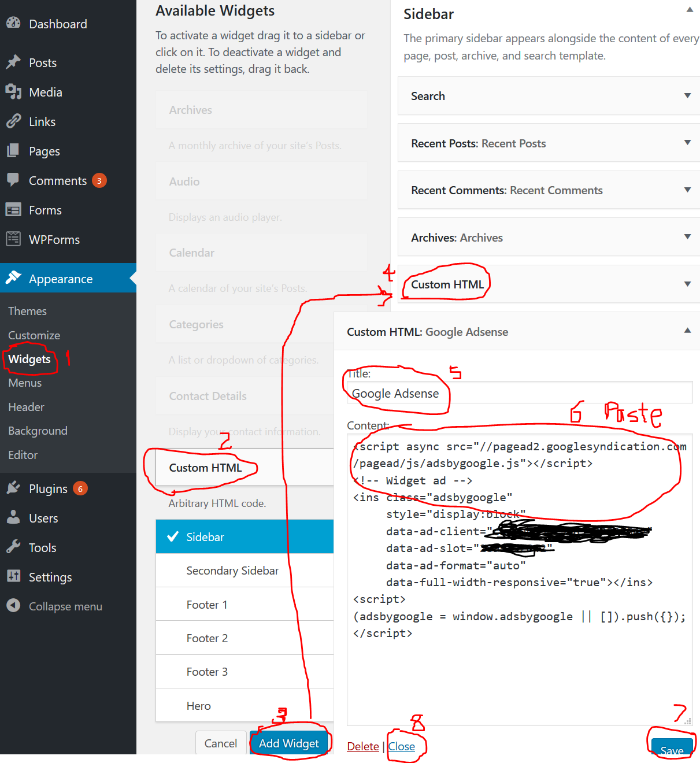
Task: Click the Comments speech bubble icon
Action: tap(13, 180)
